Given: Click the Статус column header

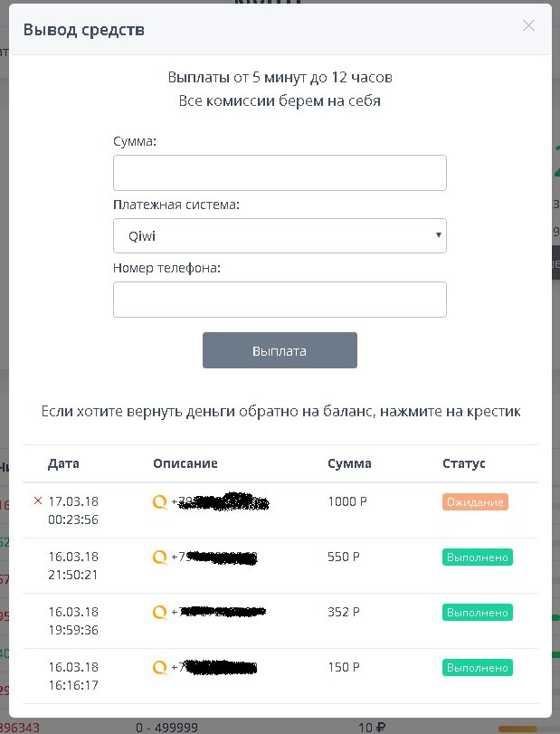Looking at the screenshot, I should (x=464, y=463).
